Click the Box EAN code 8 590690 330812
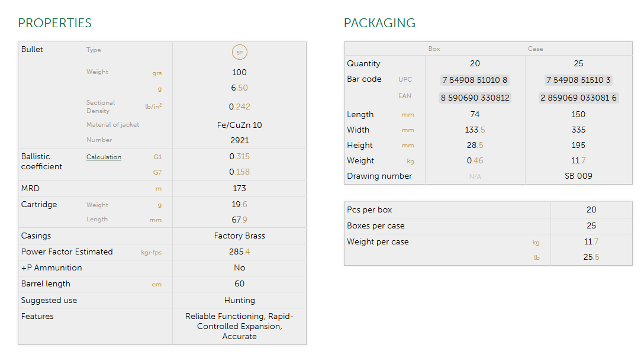Image resolution: width=644 pixels, height=361 pixels. (475, 98)
